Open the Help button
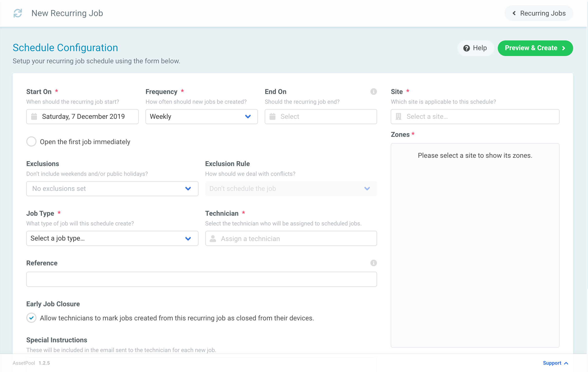The width and height of the screenshot is (588, 372). tap(475, 48)
